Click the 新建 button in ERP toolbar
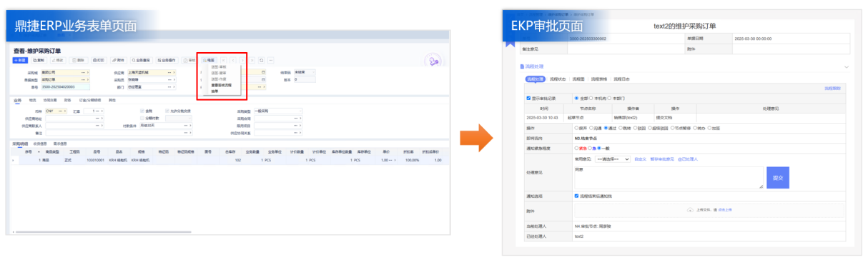This screenshot has width=868, height=275. pos(20,60)
